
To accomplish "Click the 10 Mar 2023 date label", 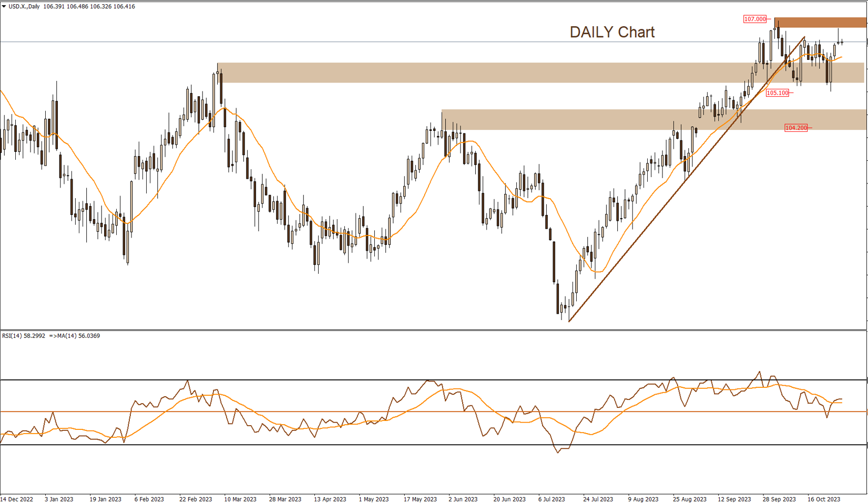I will 240,499.
